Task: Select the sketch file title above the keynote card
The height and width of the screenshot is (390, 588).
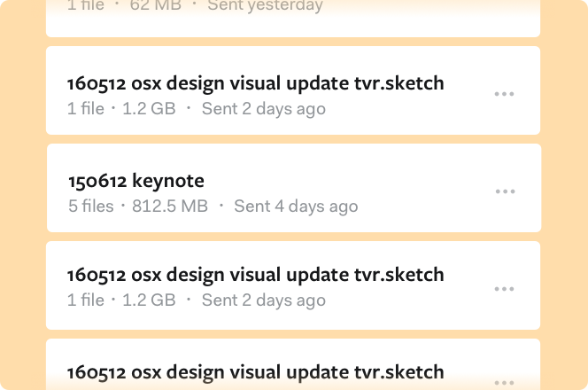Action: 255,83
